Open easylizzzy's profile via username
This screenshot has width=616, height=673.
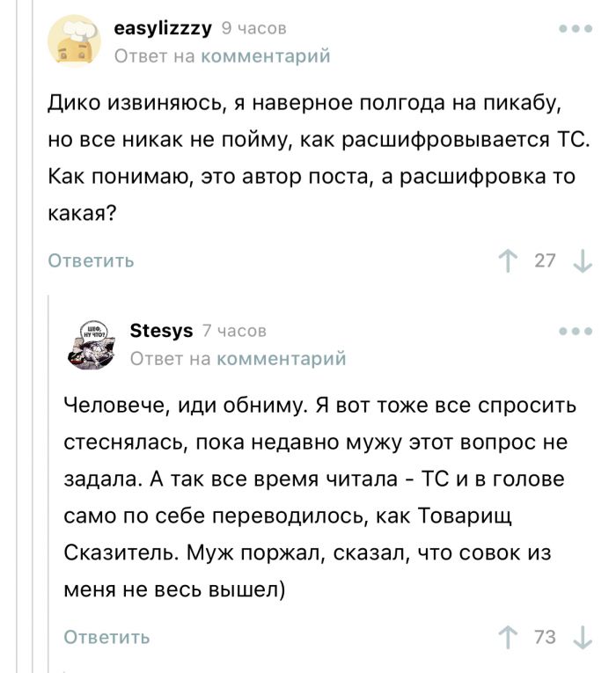point(163,28)
